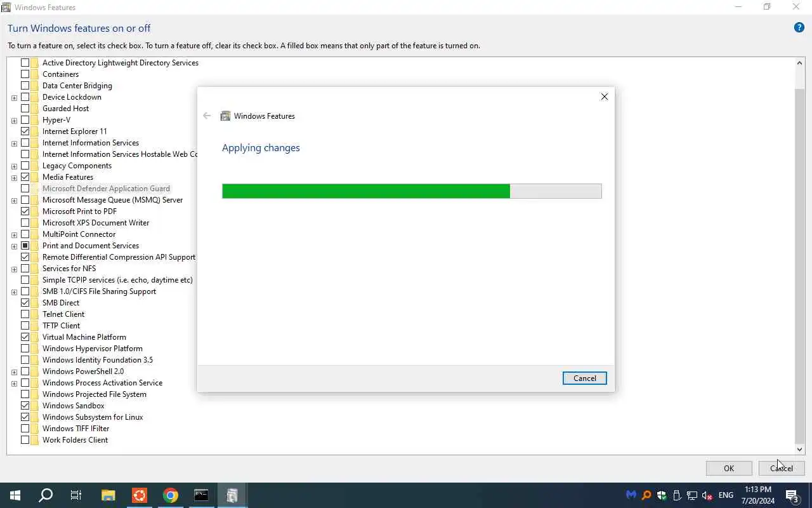The image size is (812, 508).
Task: Click the Windows Features icon in dialog header
Action: pos(225,116)
